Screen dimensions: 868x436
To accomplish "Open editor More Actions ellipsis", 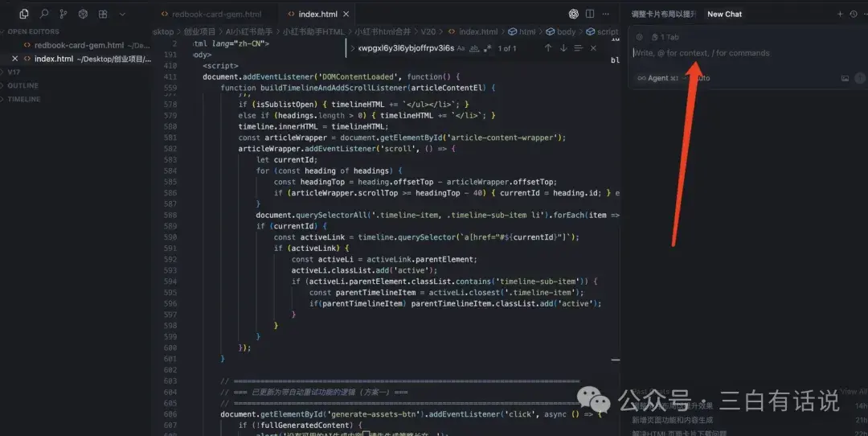I will 606,14.
